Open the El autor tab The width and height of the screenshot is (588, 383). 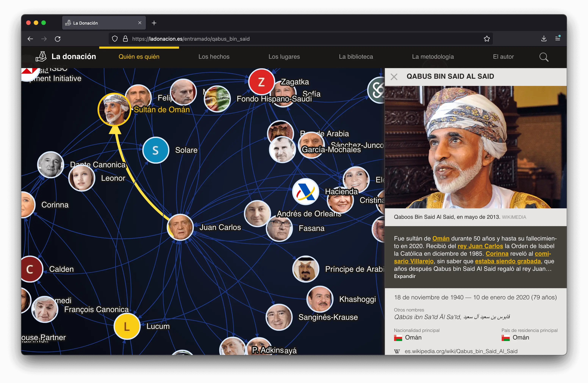click(x=503, y=57)
